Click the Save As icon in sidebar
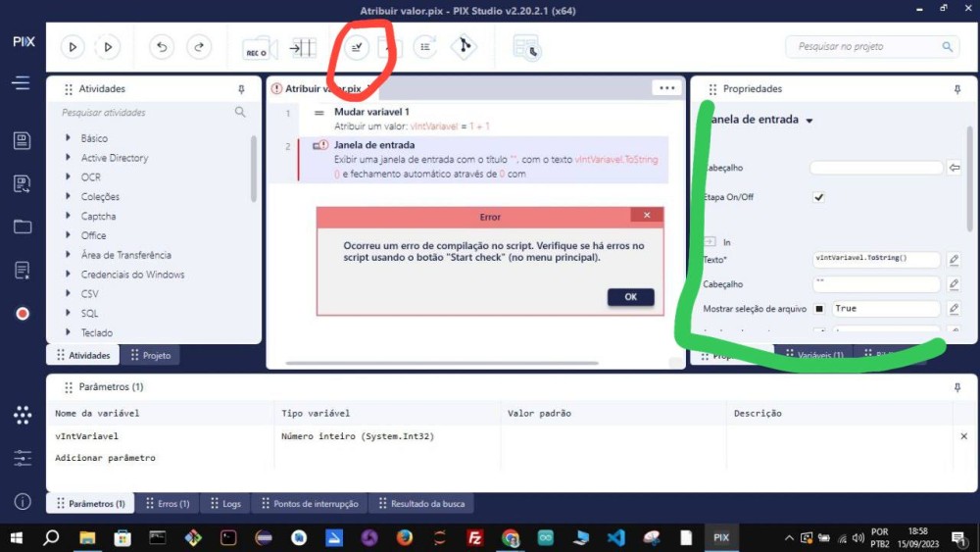 [22, 183]
